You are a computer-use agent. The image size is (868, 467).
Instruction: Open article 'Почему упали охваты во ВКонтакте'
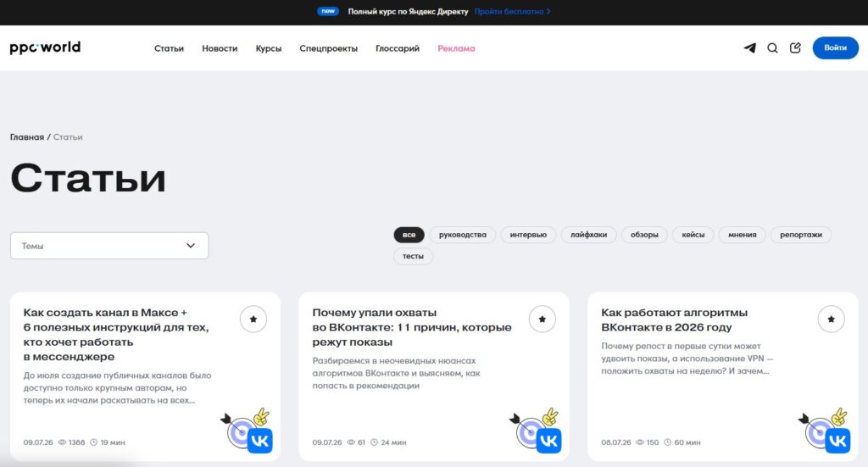pos(412,327)
